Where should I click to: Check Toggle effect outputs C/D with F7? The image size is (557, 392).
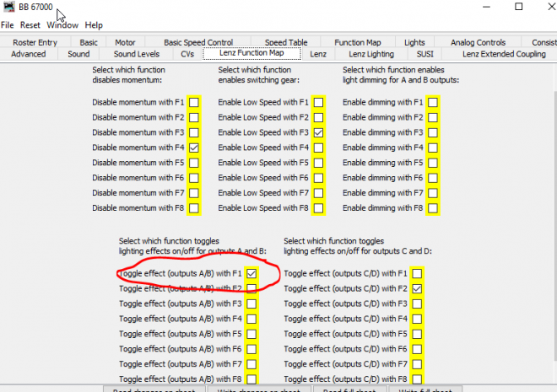coord(417,364)
